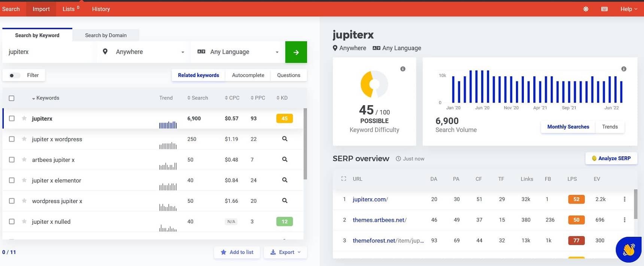Image resolution: width=644 pixels, height=266 pixels.
Task: Check the artbees jupiter x checkbox
Action: (12, 159)
